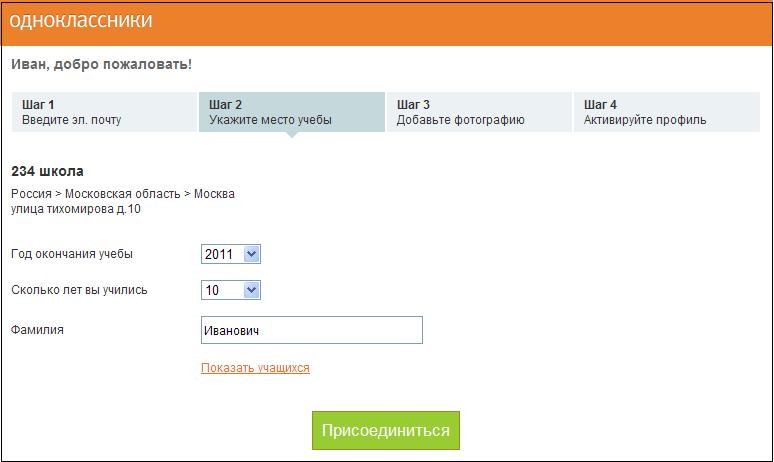Viewport: 774px width, 462px height.
Task: Click the Фамилия field label
Action: [x=37, y=329]
